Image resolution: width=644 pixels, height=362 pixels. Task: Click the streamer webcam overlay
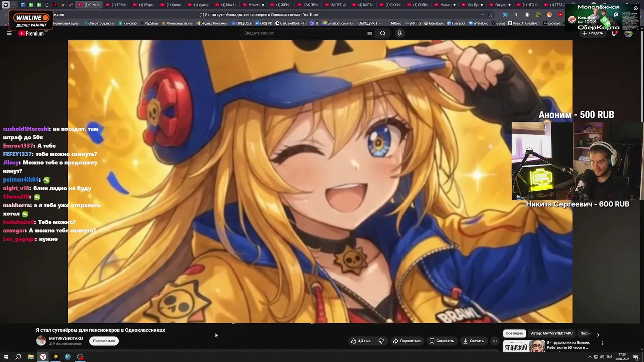coord(577,161)
